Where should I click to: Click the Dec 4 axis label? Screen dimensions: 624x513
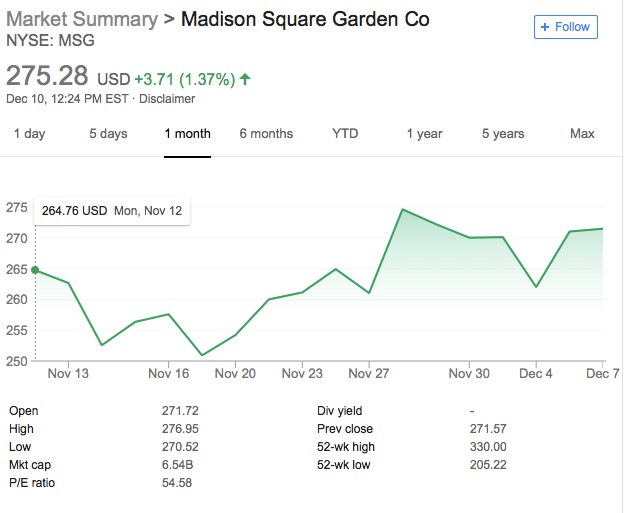[x=536, y=373]
